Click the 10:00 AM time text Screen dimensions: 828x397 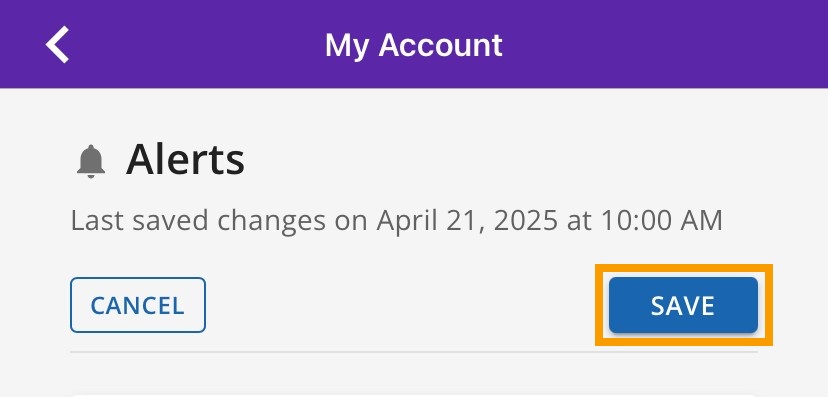pos(662,221)
